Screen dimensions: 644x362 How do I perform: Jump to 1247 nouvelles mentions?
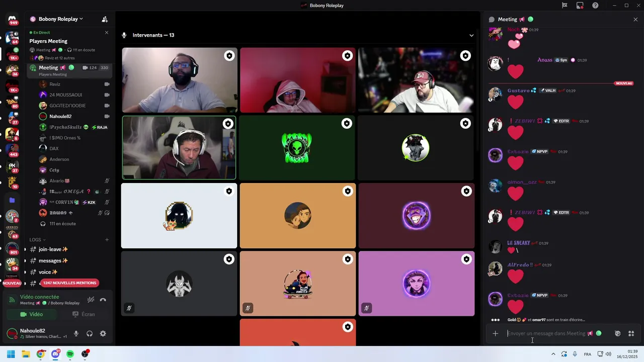tap(69, 283)
